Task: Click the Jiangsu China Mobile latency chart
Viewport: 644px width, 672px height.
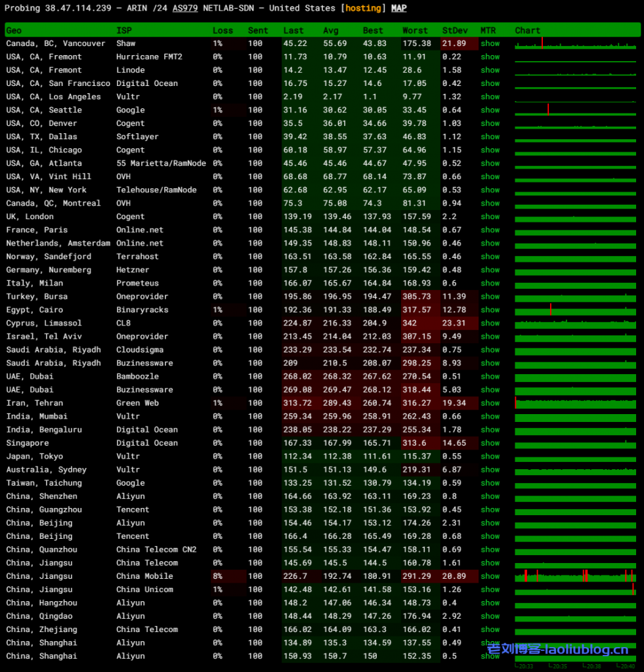Action: 575,576
